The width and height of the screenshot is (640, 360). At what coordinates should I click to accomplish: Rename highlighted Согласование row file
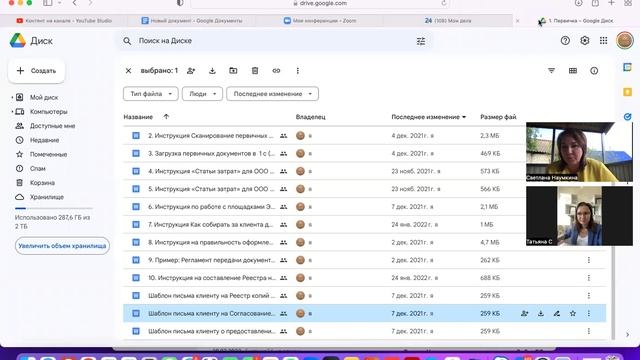556,313
